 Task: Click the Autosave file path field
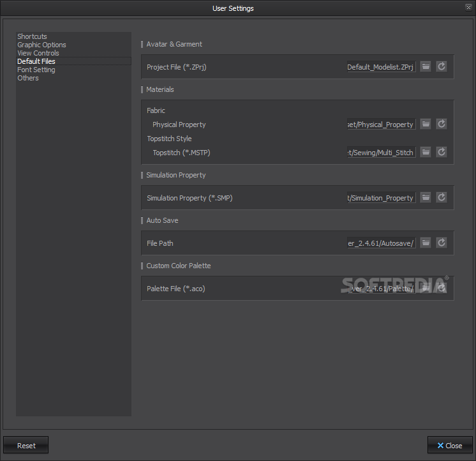pyautogui.click(x=382, y=243)
